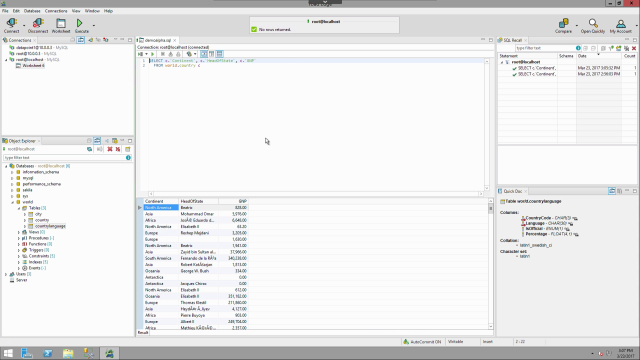
Task: Toggle link with editor in Connections panel
Action: pos(81,40)
